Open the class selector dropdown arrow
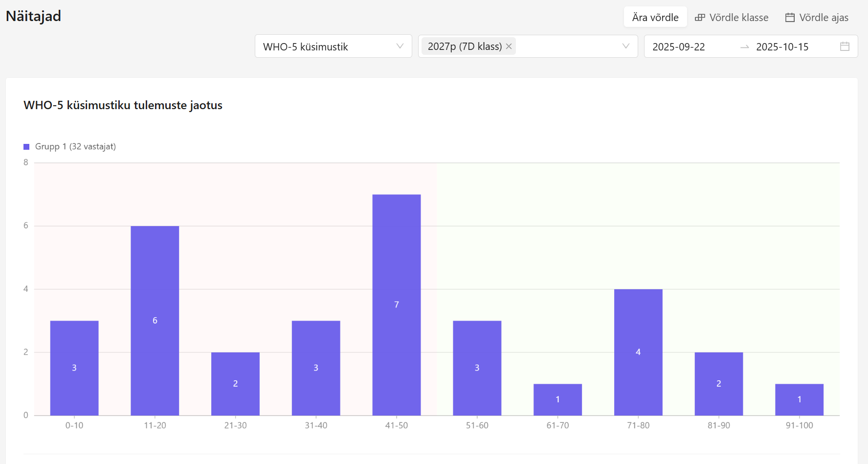The width and height of the screenshot is (868, 464). point(625,46)
